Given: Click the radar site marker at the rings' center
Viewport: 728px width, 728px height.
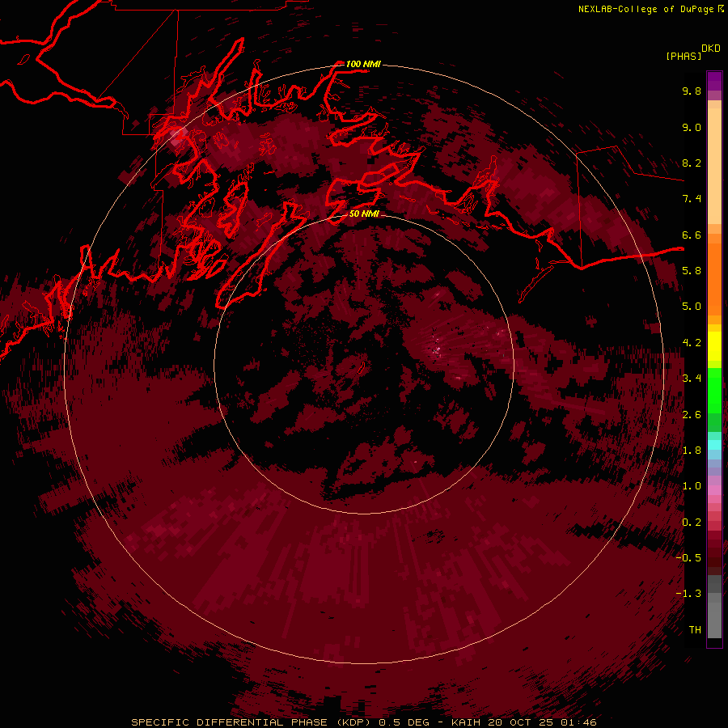Looking at the screenshot, I should point(362,367).
